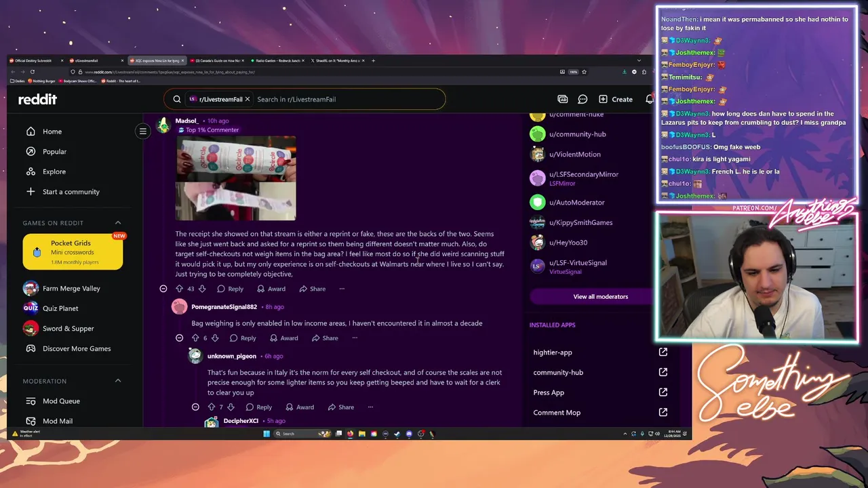The height and width of the screenshot is (488, 868).
Task: Upvote PomegranateSignal882's comment
Action: 195,338
